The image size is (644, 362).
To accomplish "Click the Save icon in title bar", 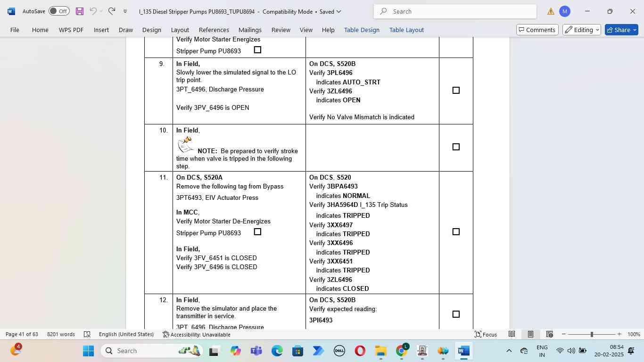I will [x=79, y=11].
